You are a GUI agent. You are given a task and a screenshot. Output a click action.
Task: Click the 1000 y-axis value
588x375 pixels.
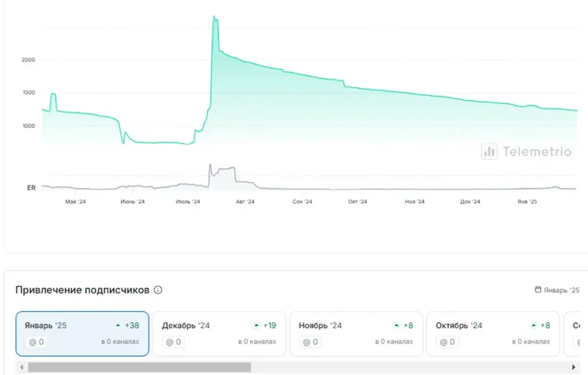tap(29, 126)
